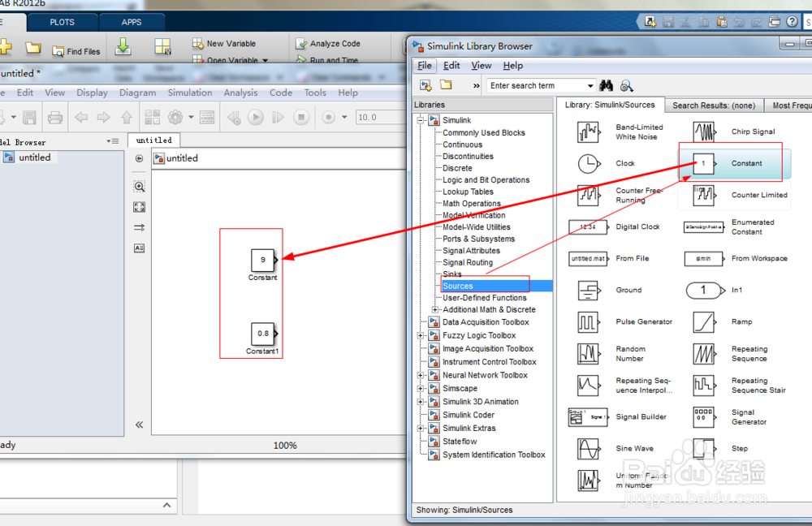812x526 pixels.
Task: Select the Digital Clock block
Action: pyautogui.click(x=588, y=226)
